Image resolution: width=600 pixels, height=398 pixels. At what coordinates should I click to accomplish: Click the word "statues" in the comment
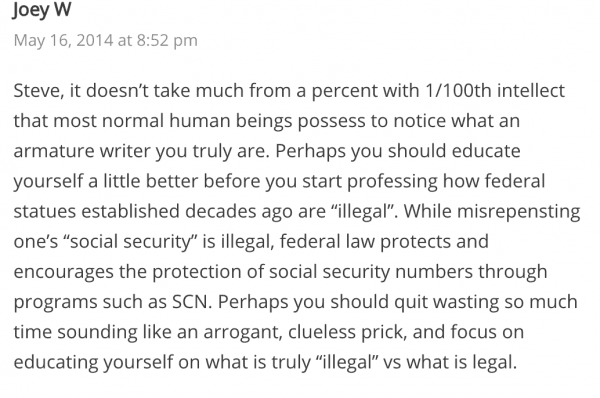click(45, 211)
